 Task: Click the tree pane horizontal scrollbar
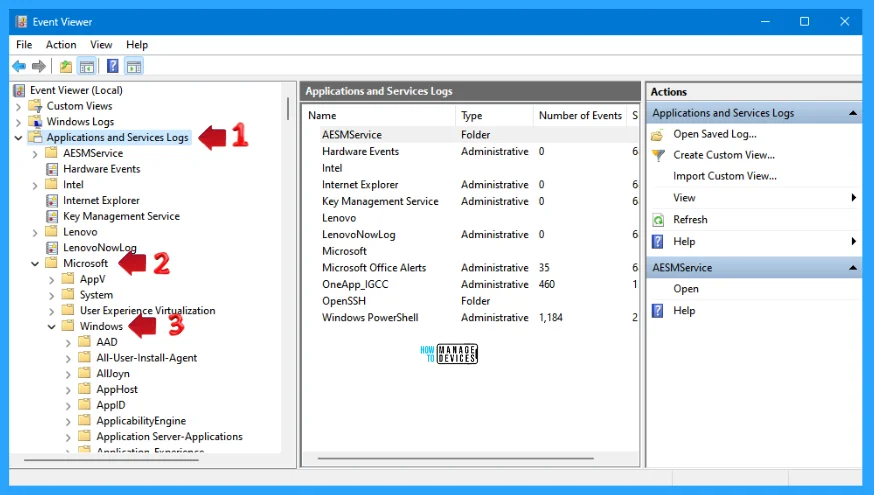(x=111, y=460)
